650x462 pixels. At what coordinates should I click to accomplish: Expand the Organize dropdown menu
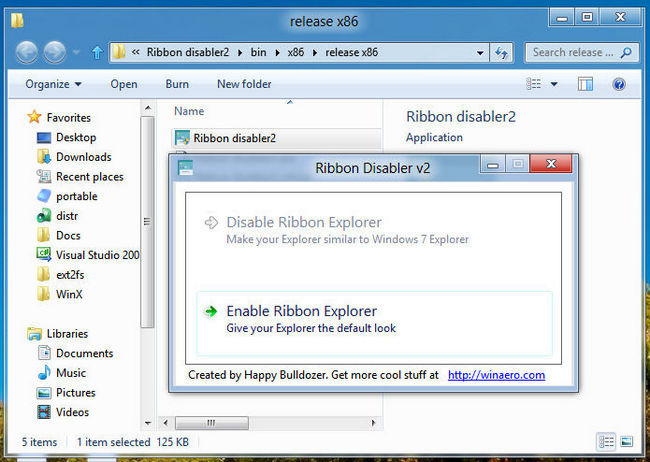click(x=53, y=84)
